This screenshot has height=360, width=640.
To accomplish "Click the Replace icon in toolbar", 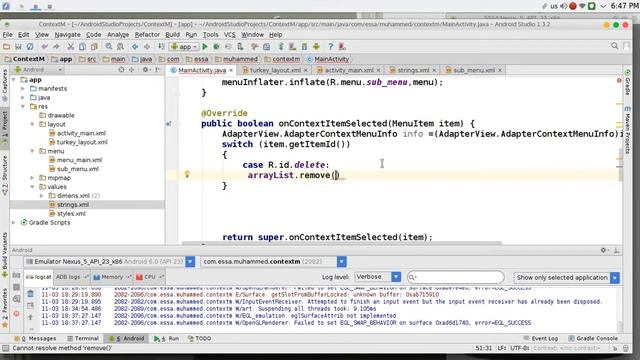I will pos(120,47).
